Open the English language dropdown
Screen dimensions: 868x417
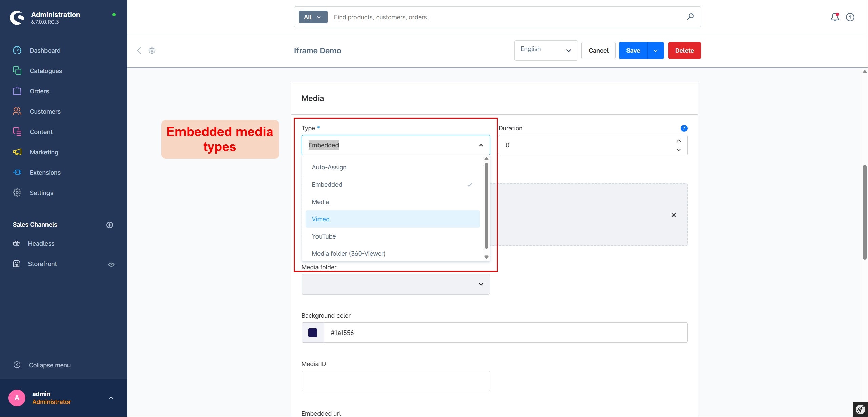[546, 51]
